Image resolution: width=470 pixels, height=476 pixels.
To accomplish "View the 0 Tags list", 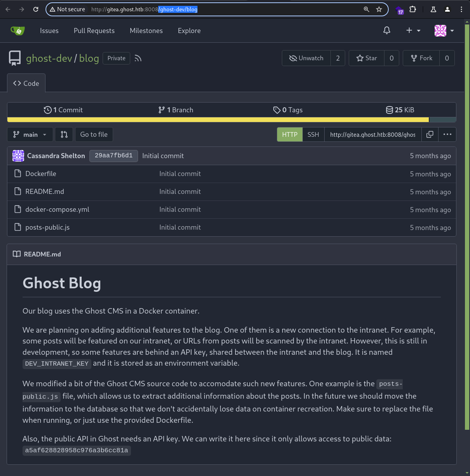I will (288, 110).
